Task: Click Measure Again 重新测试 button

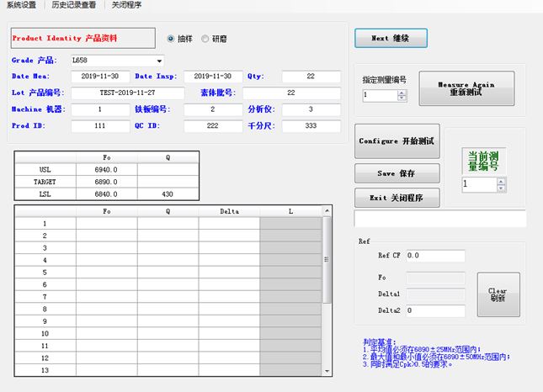Action: (x=466, y=88)
